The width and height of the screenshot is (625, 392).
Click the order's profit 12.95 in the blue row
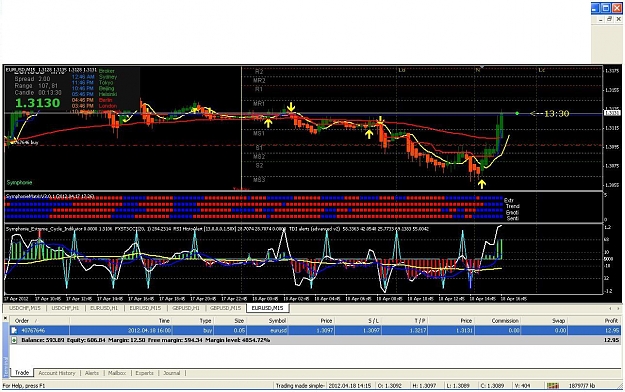click(x=612, y=331)
